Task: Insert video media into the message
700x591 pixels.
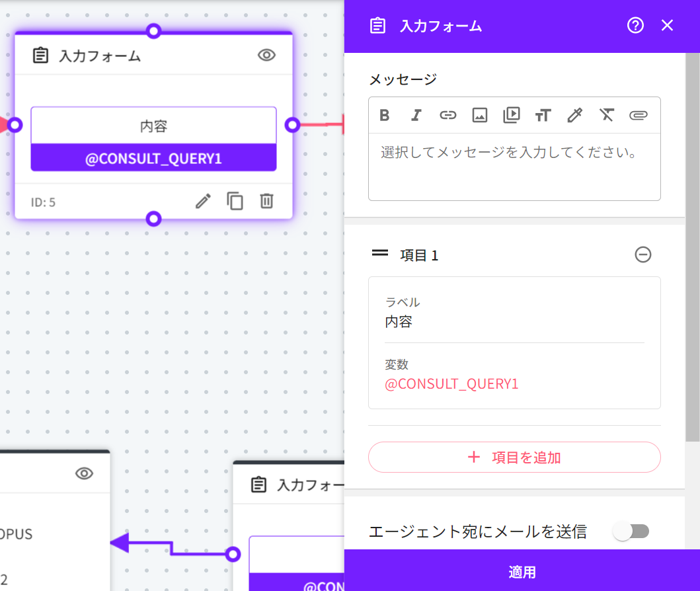Action: (511, 116)
